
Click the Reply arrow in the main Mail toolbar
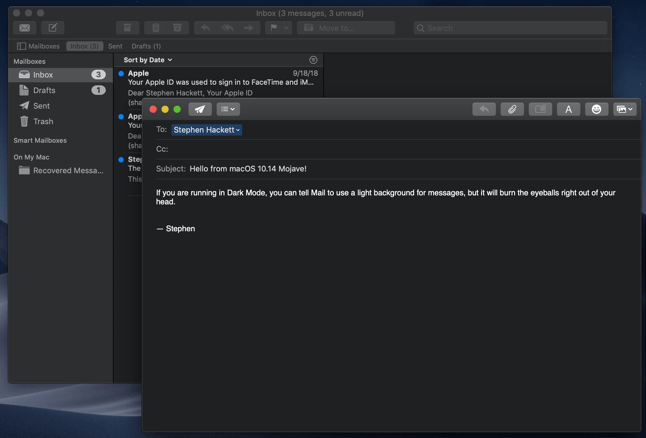(x=205, y=28)
